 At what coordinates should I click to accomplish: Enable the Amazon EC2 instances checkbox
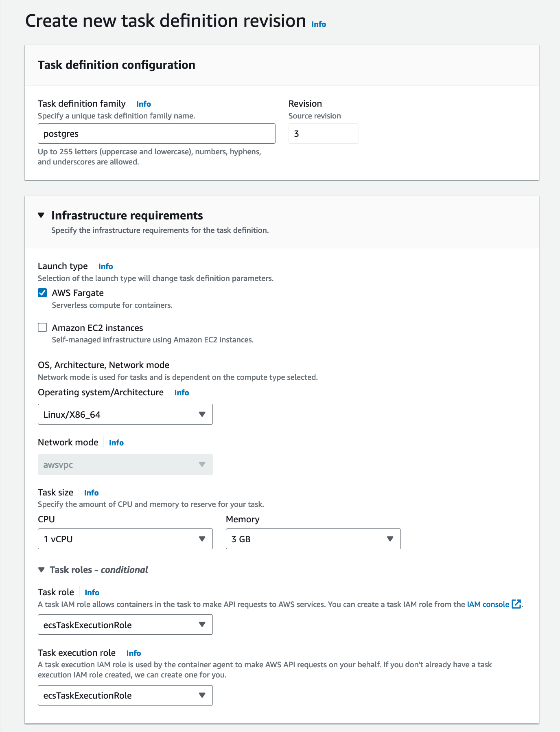42,328
